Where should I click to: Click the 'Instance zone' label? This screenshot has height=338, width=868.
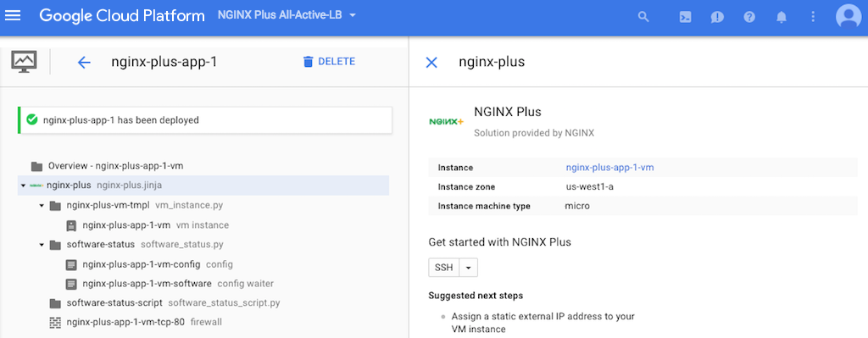[x=466, y=187]
